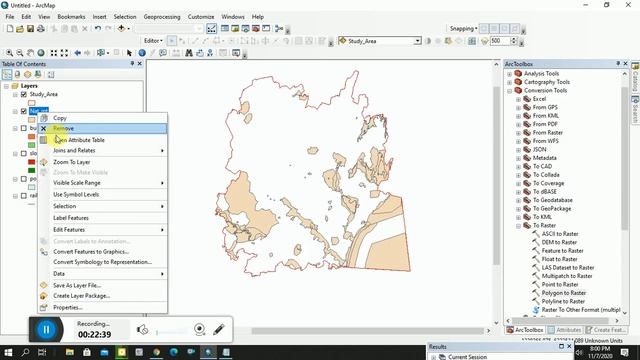Switch to Attributes tab

point(564,330)
